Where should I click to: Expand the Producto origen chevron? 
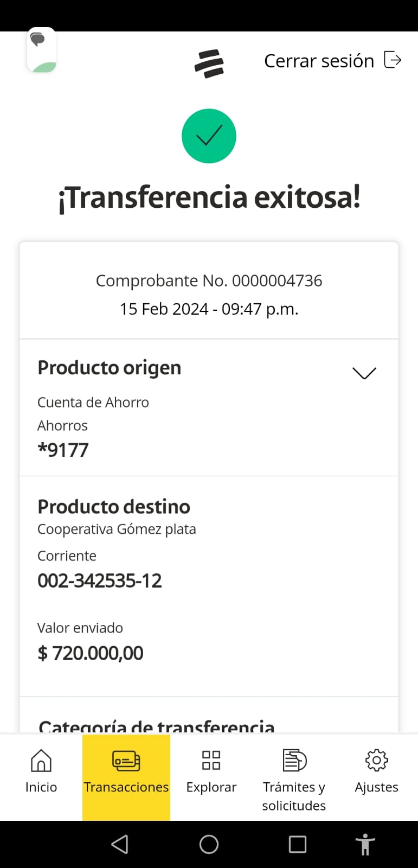pos(364,373)
